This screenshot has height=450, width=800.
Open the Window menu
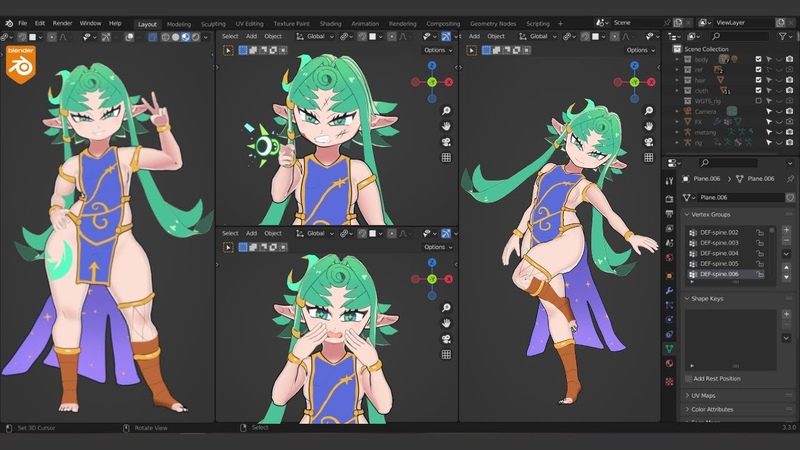90,23
